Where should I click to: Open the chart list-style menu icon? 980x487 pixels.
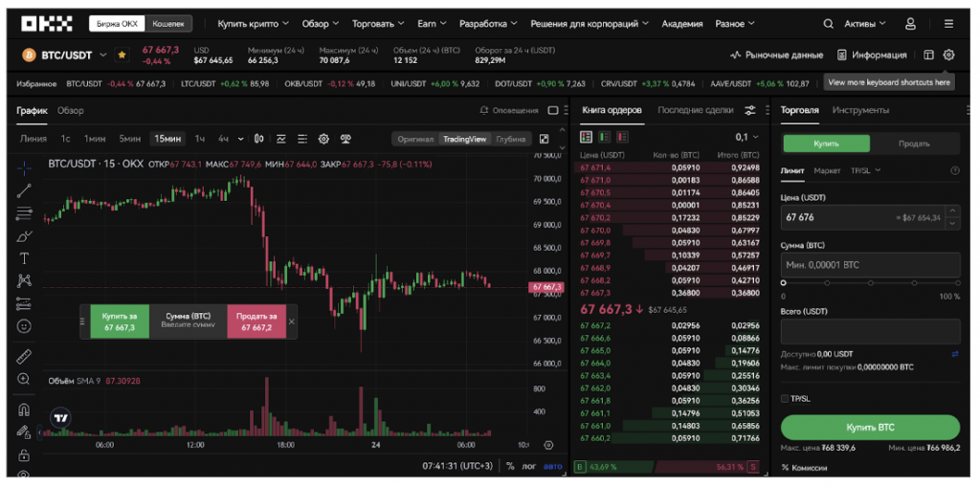tap(302, 139)
